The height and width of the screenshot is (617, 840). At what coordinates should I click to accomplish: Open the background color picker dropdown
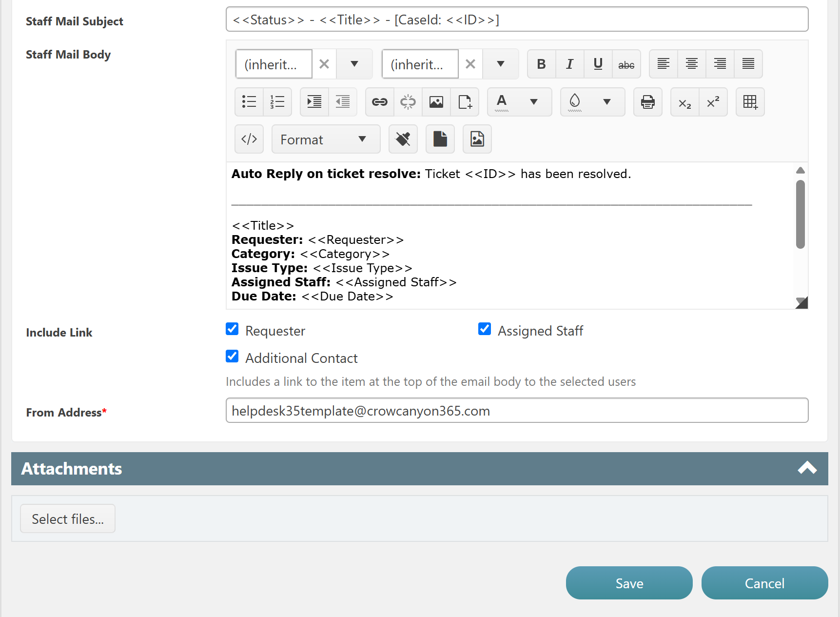[606, 102]
